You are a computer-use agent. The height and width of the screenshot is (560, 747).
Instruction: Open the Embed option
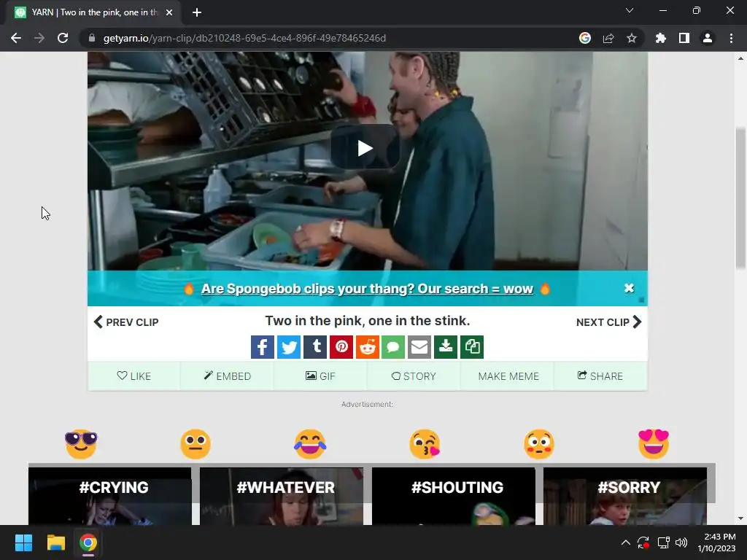228,376
